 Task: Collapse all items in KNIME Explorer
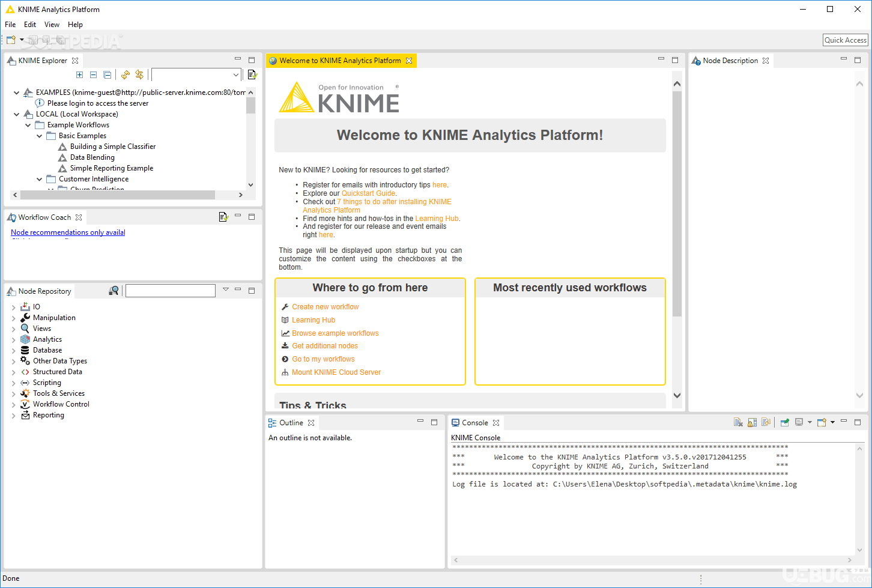[107, 74]
